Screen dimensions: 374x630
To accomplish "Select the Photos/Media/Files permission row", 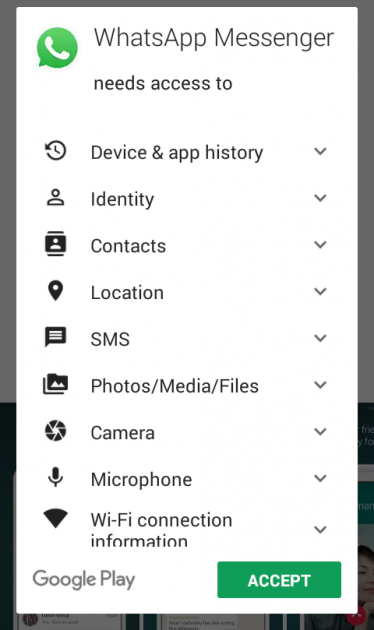I will 187,385.
